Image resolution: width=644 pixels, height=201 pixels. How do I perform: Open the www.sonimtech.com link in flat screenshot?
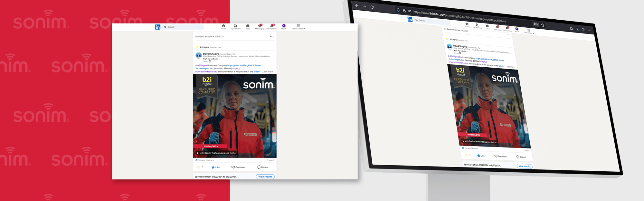click(206, 72)
